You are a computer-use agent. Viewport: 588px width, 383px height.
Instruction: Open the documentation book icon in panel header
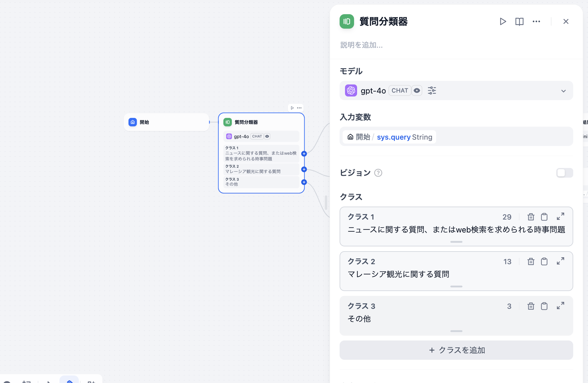click(519, 21)
